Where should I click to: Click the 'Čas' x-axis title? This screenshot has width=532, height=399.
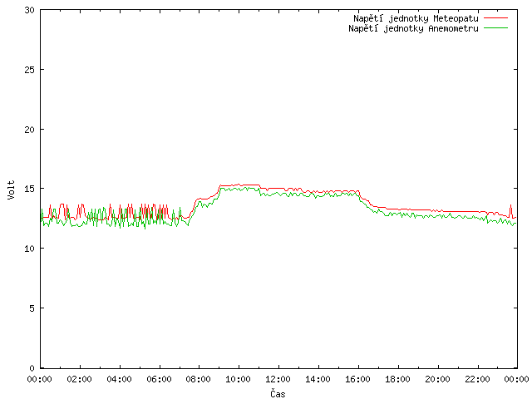coord(278,393)
